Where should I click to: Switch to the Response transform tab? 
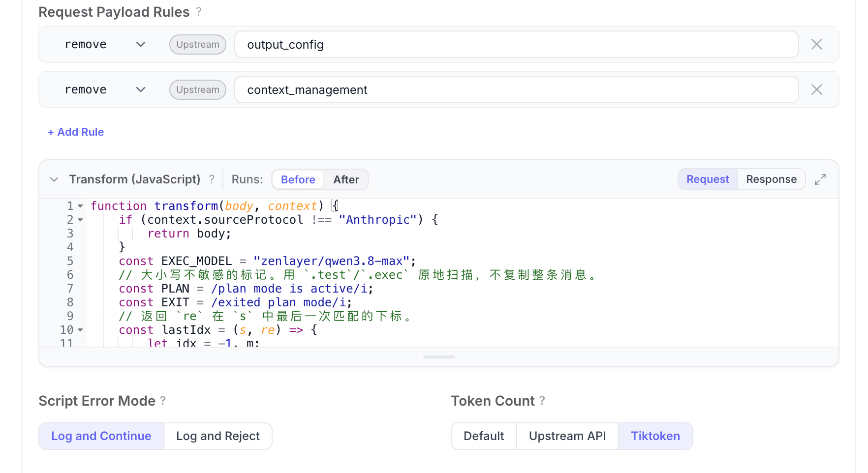(771, 179)
